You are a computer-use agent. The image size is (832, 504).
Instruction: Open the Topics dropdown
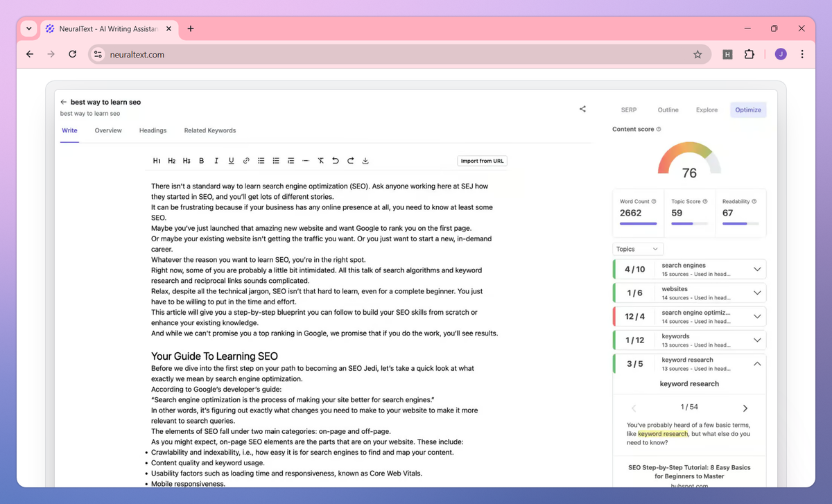(x=637, y=248)
